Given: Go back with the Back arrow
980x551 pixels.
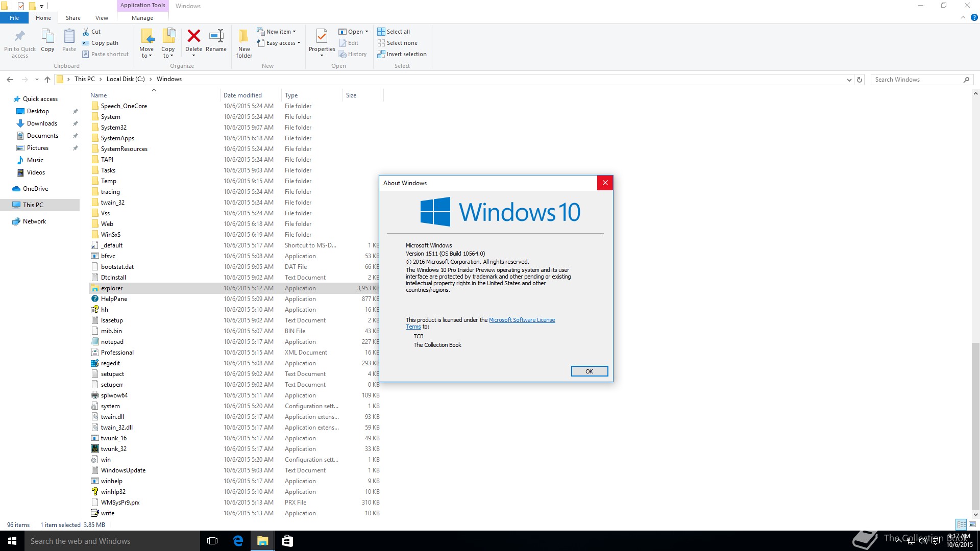Looking at the screenshot, I should click(x=10, y=79).
